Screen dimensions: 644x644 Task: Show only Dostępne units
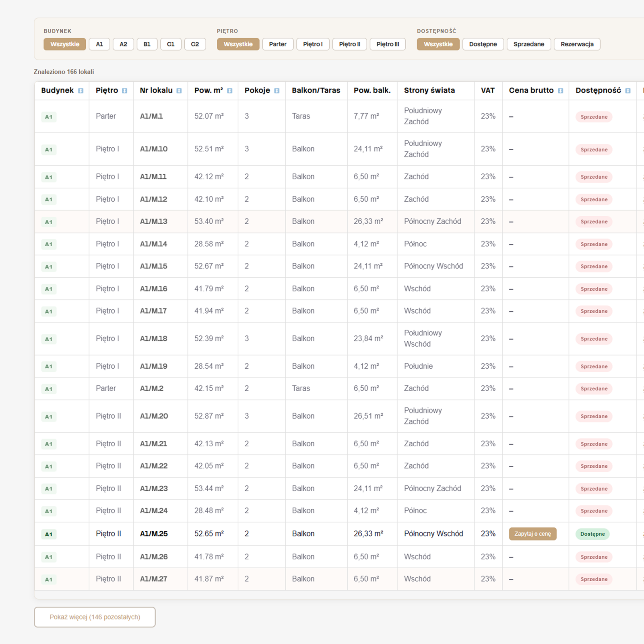pyautogui.click(x=483, y=44)
